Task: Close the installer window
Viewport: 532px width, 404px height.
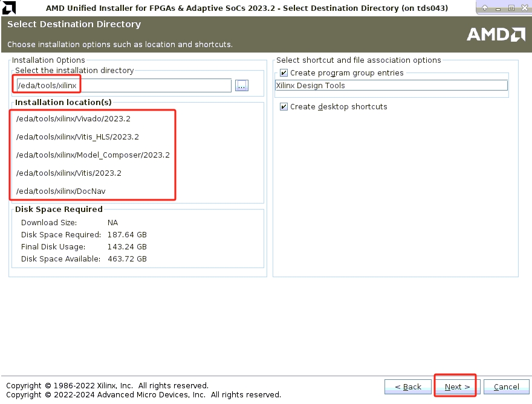Action: [x=523, y=8]
